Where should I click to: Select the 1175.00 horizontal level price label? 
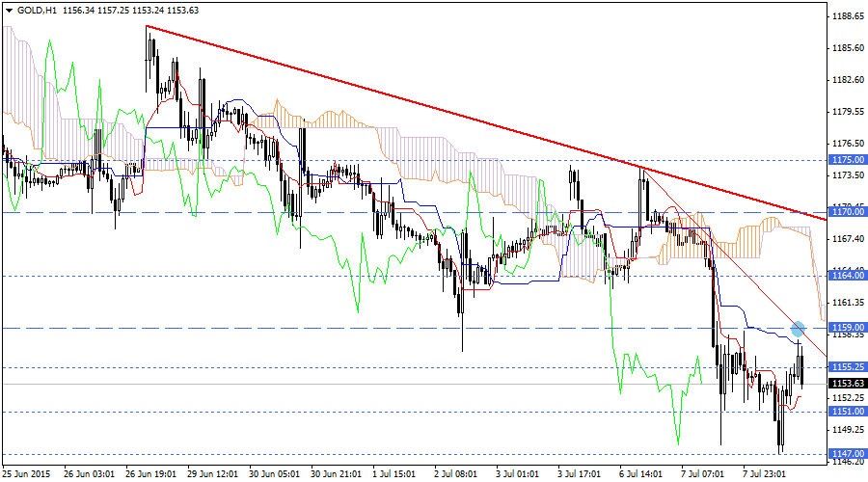[848, 160]
